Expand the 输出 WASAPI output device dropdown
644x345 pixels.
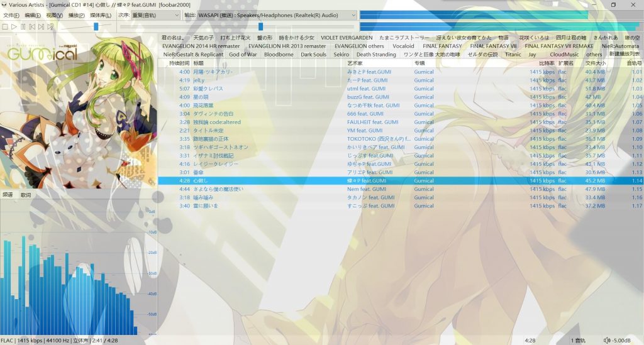tap(277, 15)
